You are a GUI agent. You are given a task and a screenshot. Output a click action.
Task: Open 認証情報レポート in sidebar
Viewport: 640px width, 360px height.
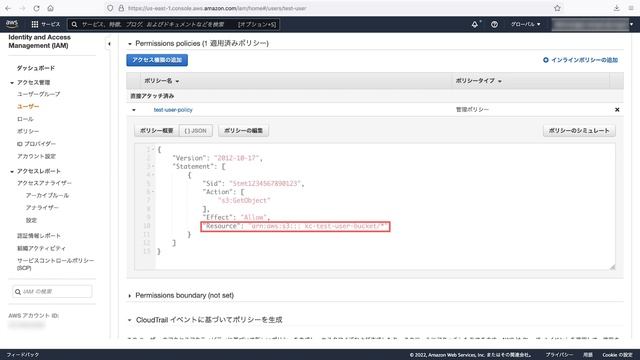[39, 236]
